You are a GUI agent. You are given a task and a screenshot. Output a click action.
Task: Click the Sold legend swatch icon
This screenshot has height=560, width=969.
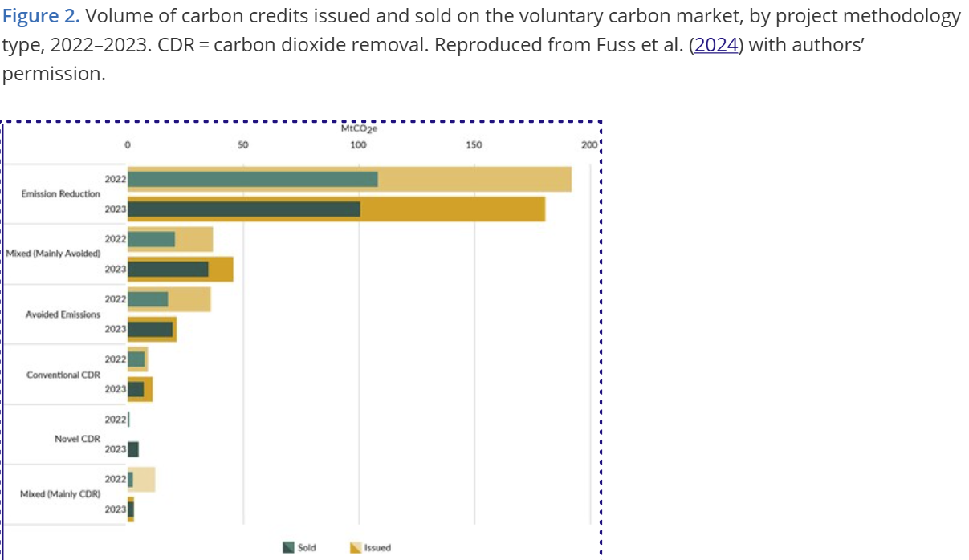[288, 547]
